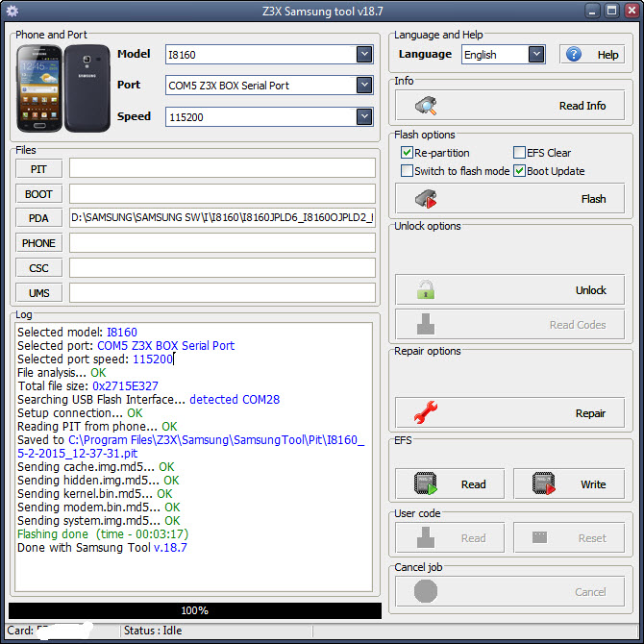Click the PHONE file button
This screenshot has width=644, height=644.
click(39, 243)
